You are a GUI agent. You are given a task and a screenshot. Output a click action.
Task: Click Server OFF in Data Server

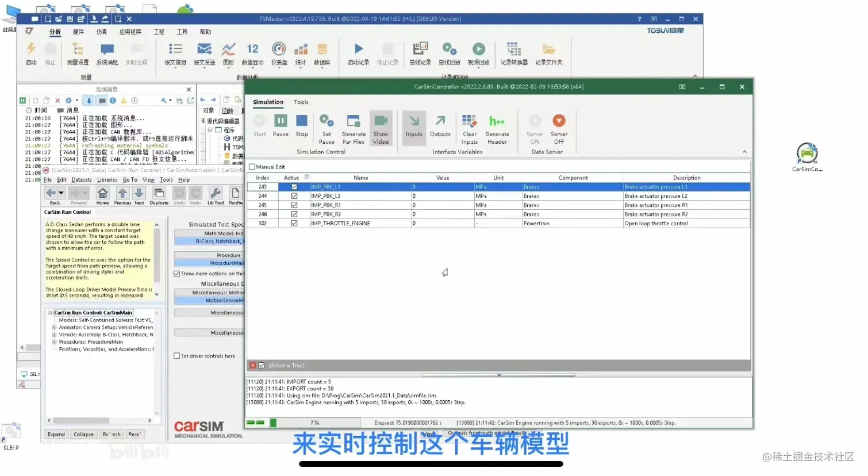pos(559,129)
